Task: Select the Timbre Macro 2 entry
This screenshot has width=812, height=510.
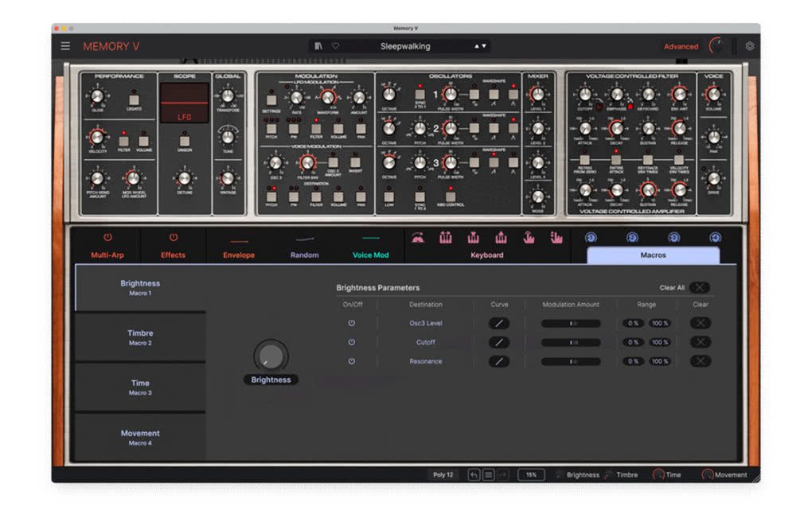Action: [x=140, y=337]
